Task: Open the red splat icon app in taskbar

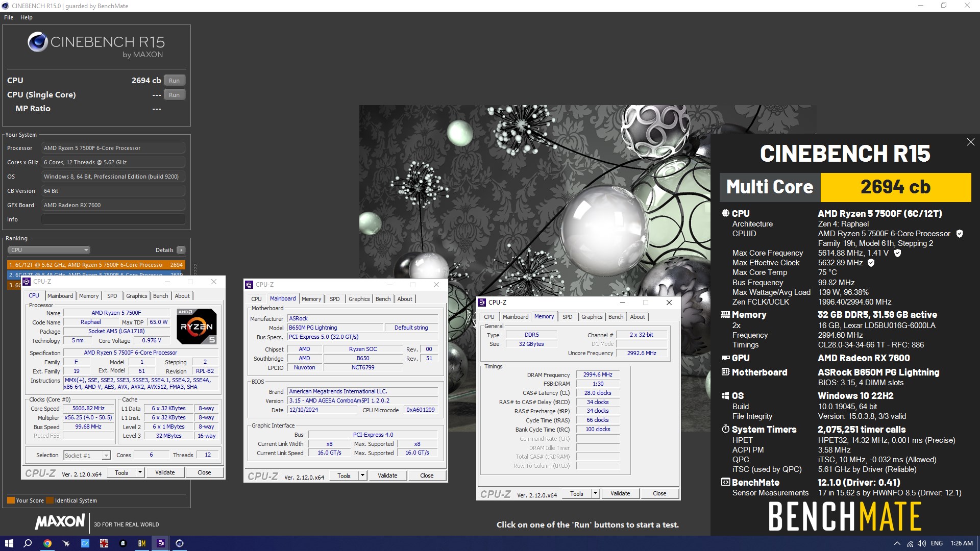Action: point(104,543)
